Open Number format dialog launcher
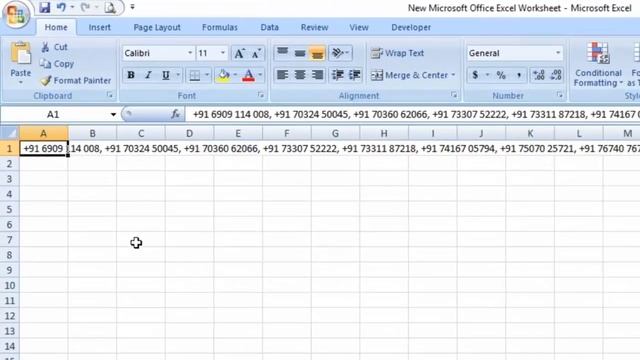This screenshot has width=640, height=360. (x=560, y=95)
